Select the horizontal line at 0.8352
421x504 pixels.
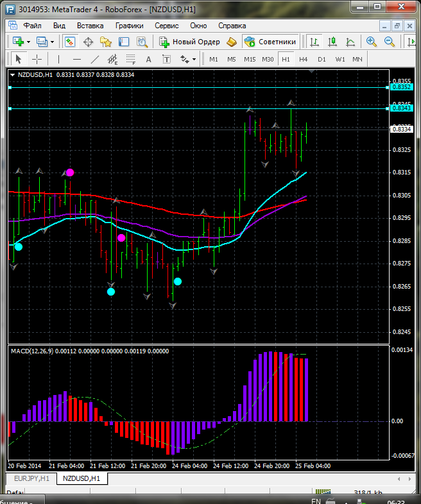point(198,87)
